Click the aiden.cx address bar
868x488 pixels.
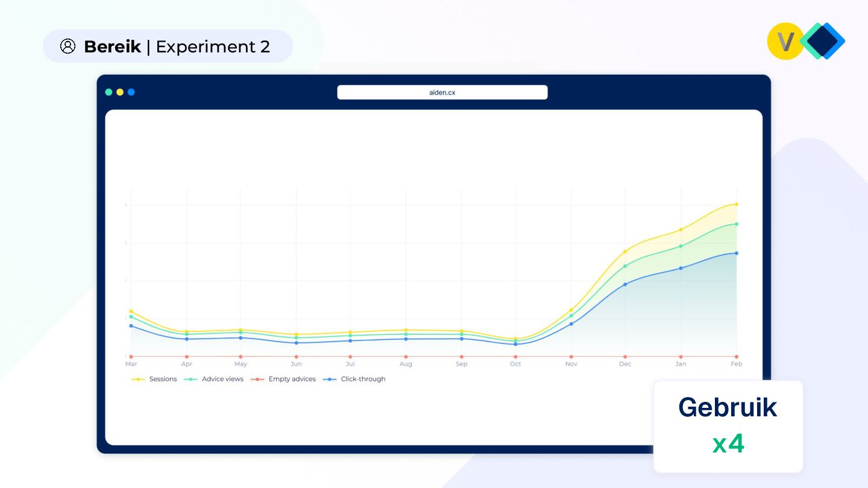tap(442, 92)
